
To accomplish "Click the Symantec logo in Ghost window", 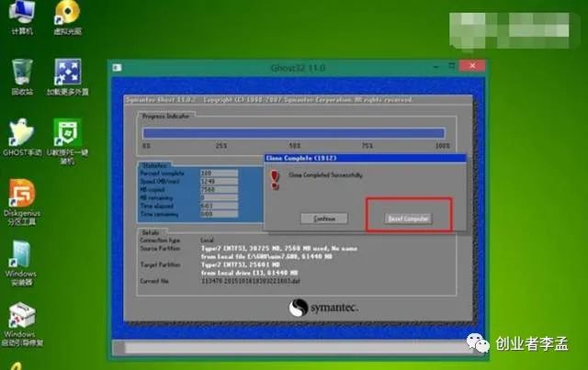I will 323,308.
